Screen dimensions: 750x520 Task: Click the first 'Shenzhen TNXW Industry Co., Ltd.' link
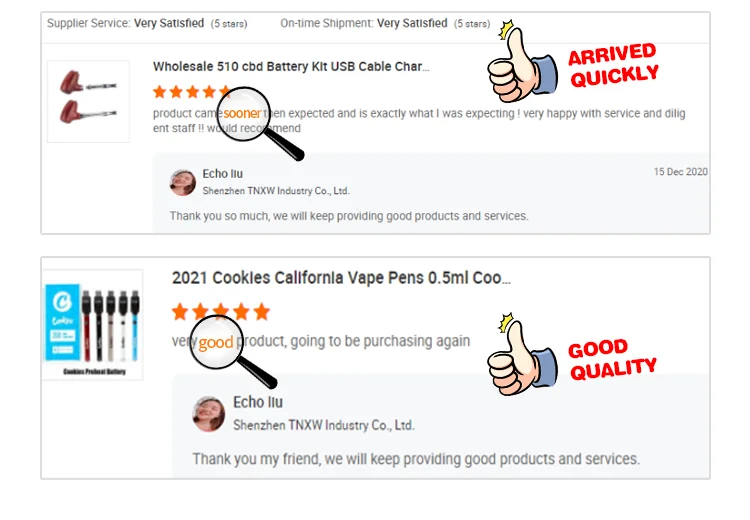[x=276, y=191]
